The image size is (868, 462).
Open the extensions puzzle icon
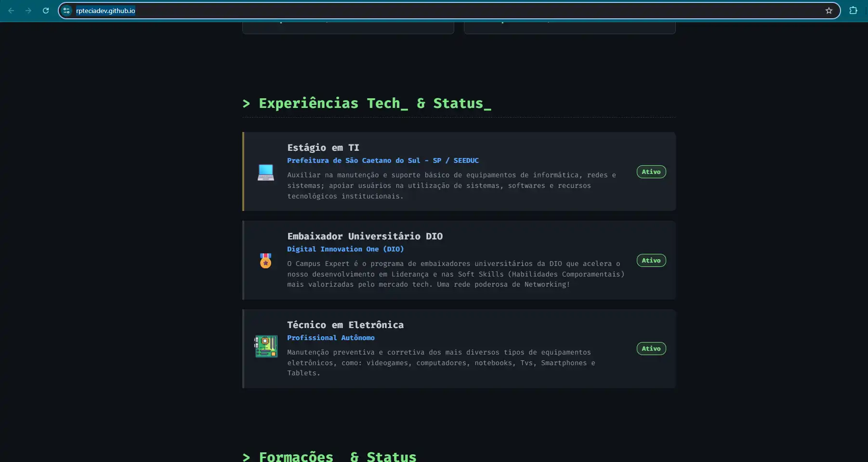pos(853,11)
